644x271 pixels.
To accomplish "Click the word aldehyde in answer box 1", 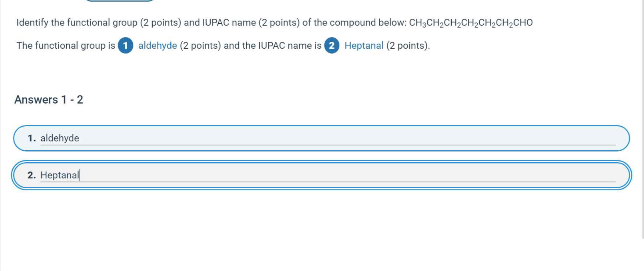I will (x=60, y=138).
